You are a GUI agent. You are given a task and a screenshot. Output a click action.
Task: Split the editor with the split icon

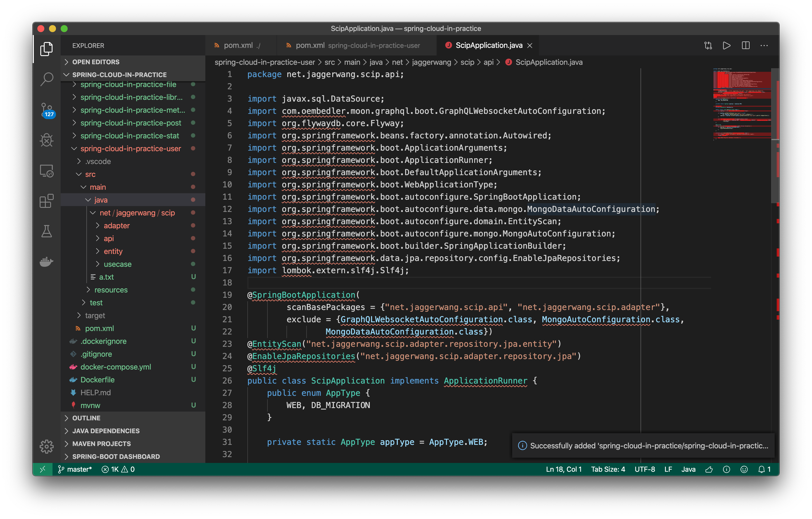[745, 45]
